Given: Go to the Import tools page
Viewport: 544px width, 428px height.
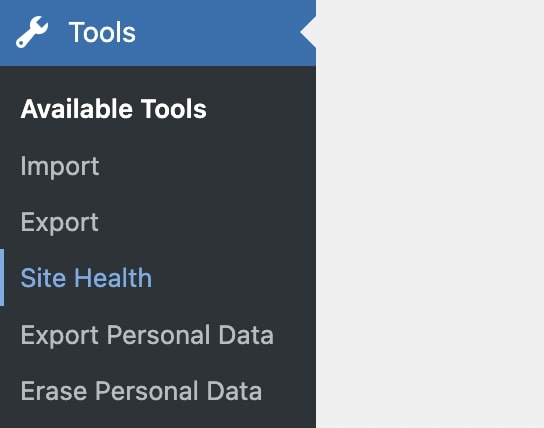Looking at the screenshot, I should (60, 166).
